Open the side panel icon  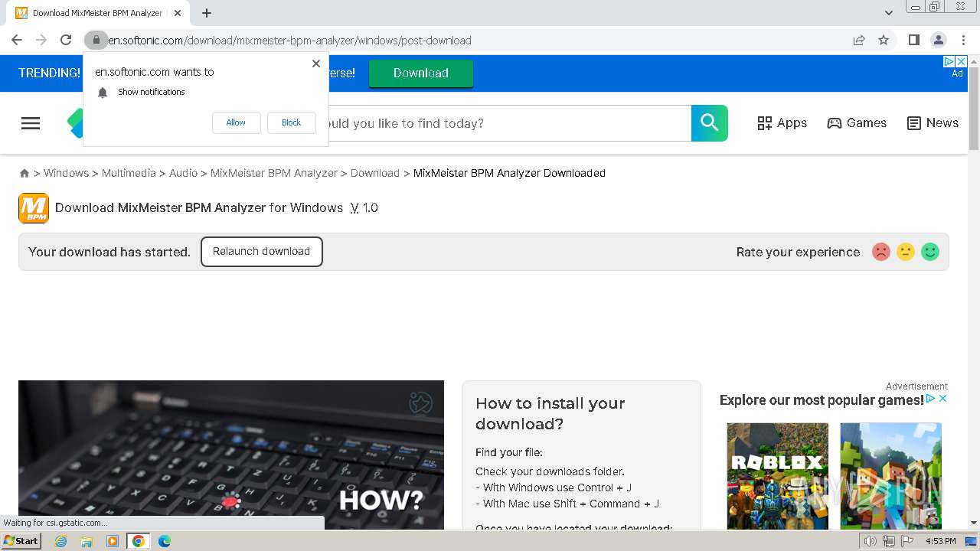click(913, 40)
